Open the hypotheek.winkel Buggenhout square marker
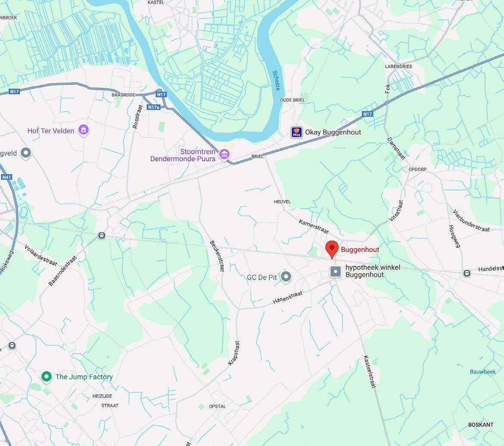Viewport: 504px width, 446px height. pos(335,271)
